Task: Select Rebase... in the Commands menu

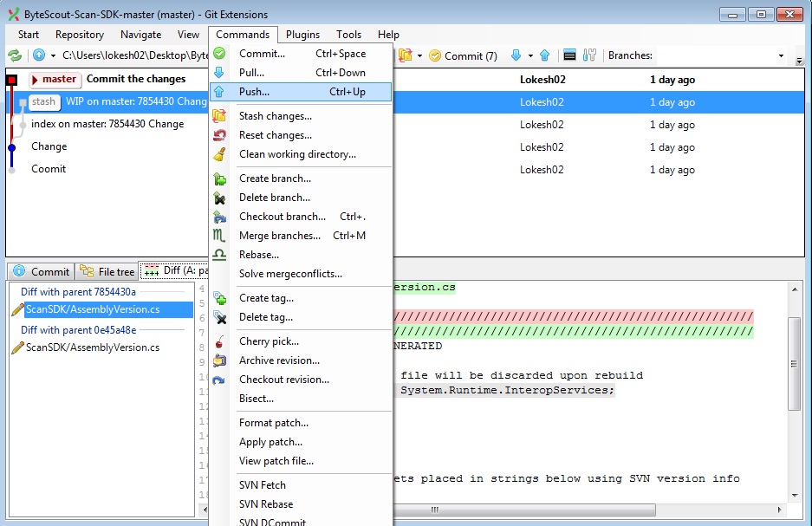Action: tap(301, 255)
